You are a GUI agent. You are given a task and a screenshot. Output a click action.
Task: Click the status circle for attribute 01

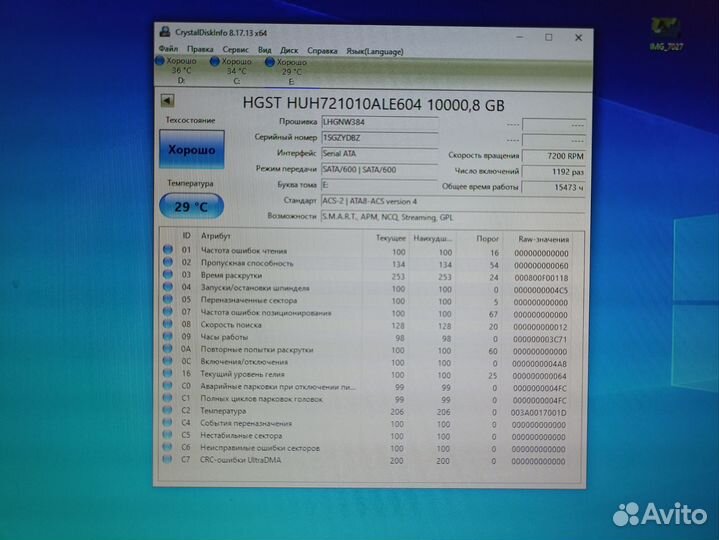(x=167, y=250)
